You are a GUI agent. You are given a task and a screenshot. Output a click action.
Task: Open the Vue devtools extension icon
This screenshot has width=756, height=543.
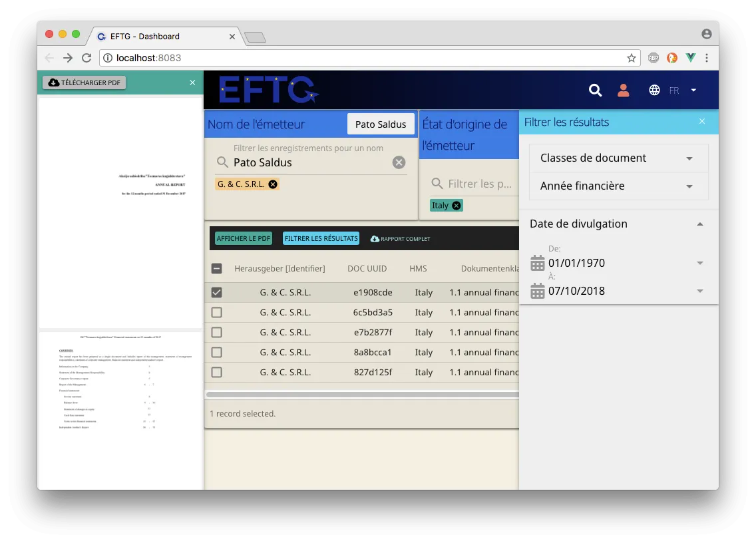tap(690, 58)
